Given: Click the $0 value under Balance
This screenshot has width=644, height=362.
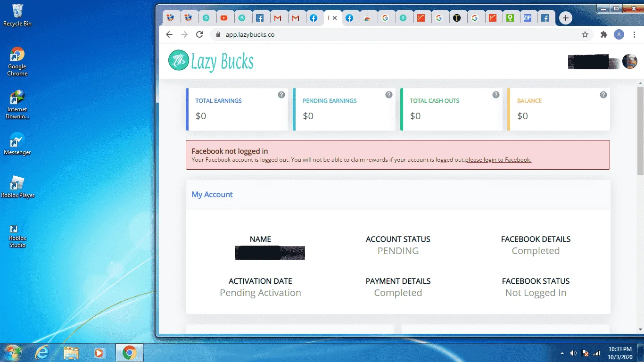Looking at the screenshot, I should coord(522,116).
